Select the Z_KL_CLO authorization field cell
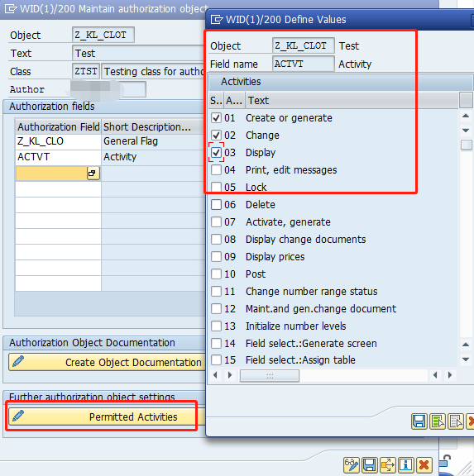Viewport: 474px width, 476px height. (x=59, y=141)
